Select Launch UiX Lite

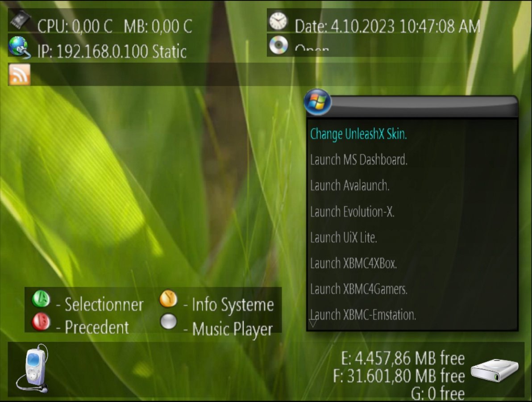344,237
